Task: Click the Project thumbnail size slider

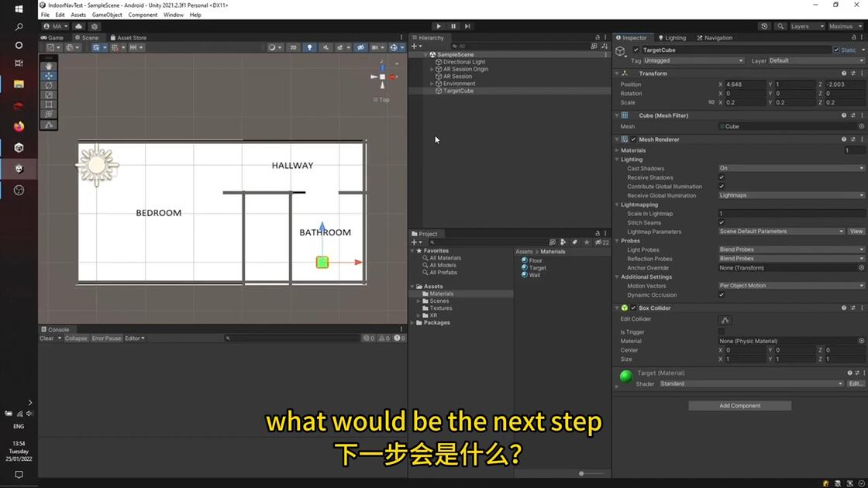Action: point(591,473)
